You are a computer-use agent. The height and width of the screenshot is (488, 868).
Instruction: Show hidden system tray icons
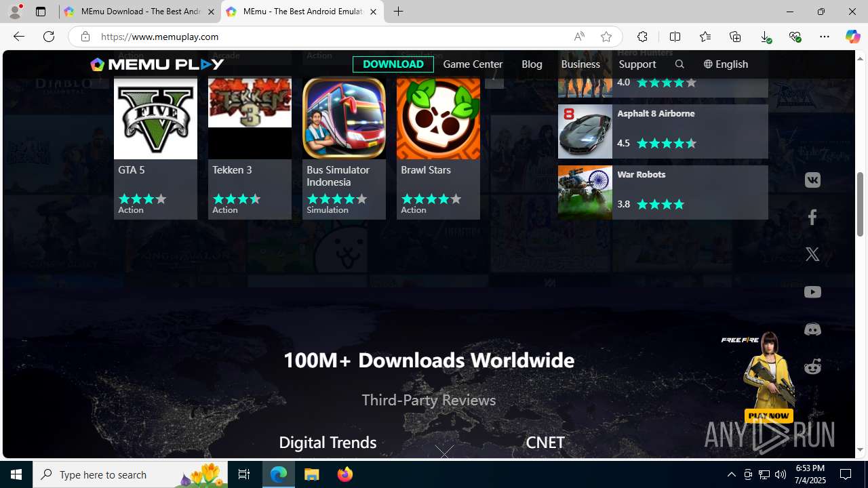pos(732,474)
